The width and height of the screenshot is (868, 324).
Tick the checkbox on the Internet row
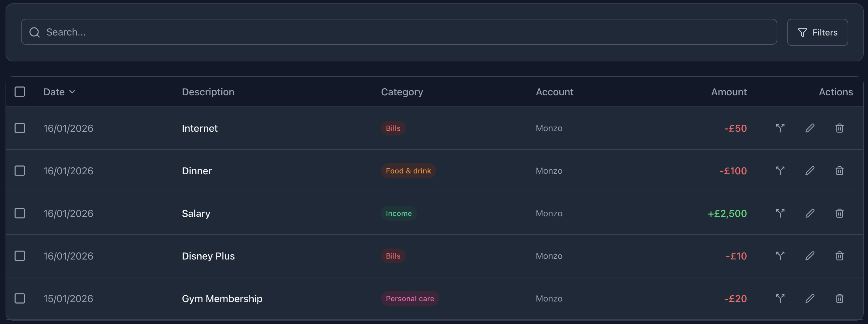[x=20, y=128]
